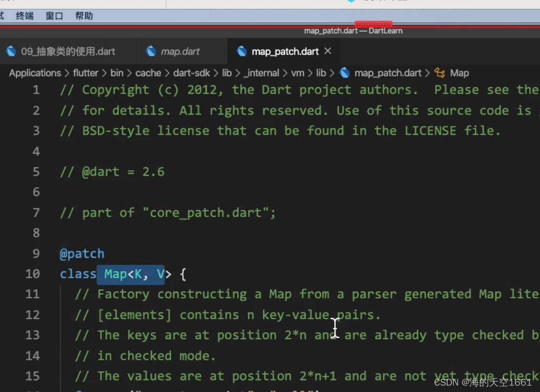Click the Dart icon on the 09_抽象类的使用.dart tab
Viewport: 540px width, 392px height.
[11, 50]
